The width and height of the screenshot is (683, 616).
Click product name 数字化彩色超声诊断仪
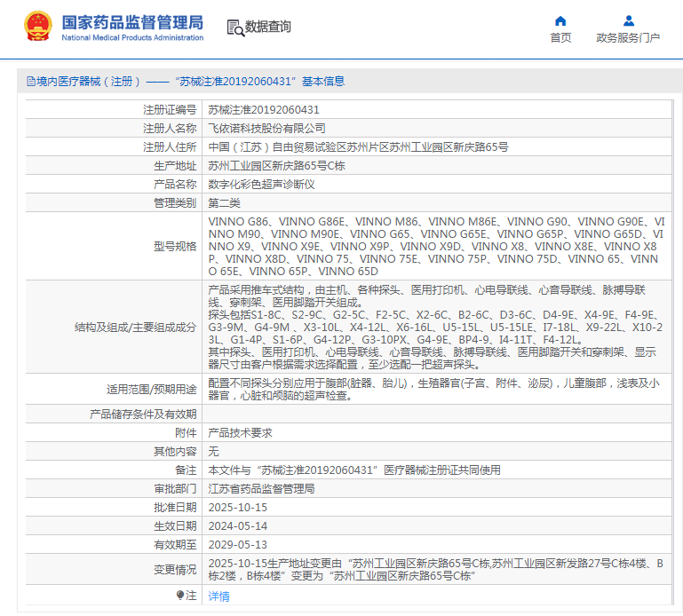pyautogui.click(x=261, y=185)
